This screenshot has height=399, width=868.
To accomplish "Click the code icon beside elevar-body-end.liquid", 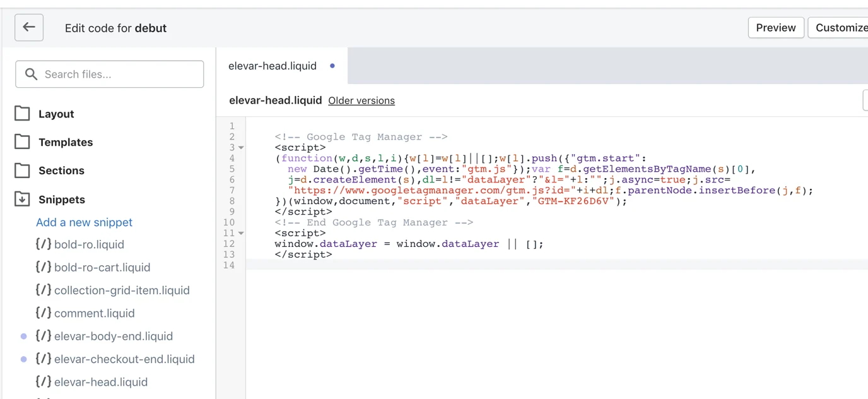I will (43, 336).
